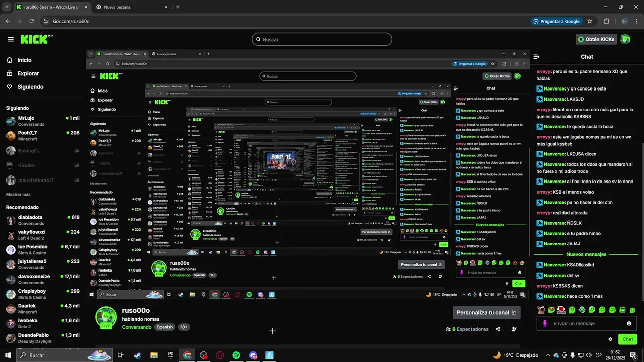
Task: Open recommended channel julytalleres5
Action: click(x=43, y=264)
